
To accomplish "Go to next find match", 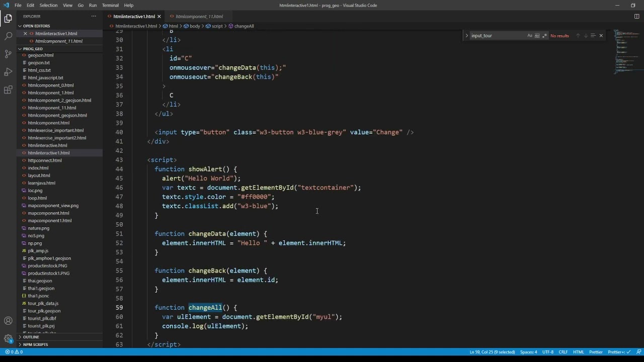I will tap(585, 36).
